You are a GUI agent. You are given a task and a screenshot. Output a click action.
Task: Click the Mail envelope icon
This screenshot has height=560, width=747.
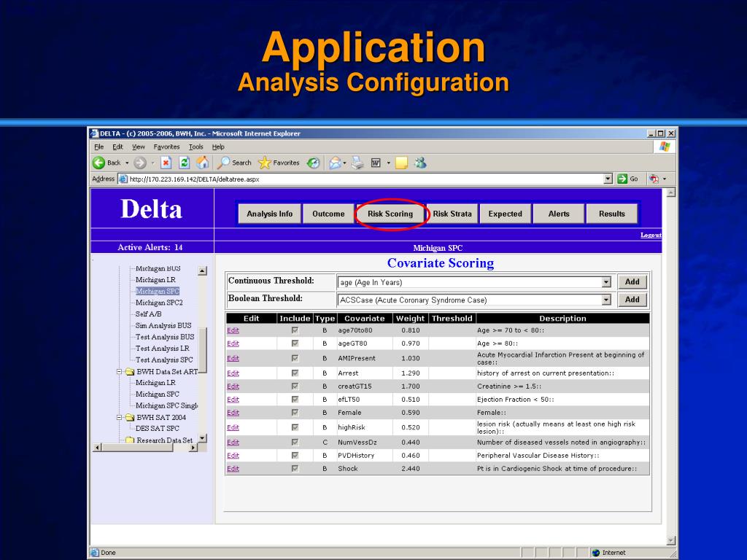pos(334,163)
